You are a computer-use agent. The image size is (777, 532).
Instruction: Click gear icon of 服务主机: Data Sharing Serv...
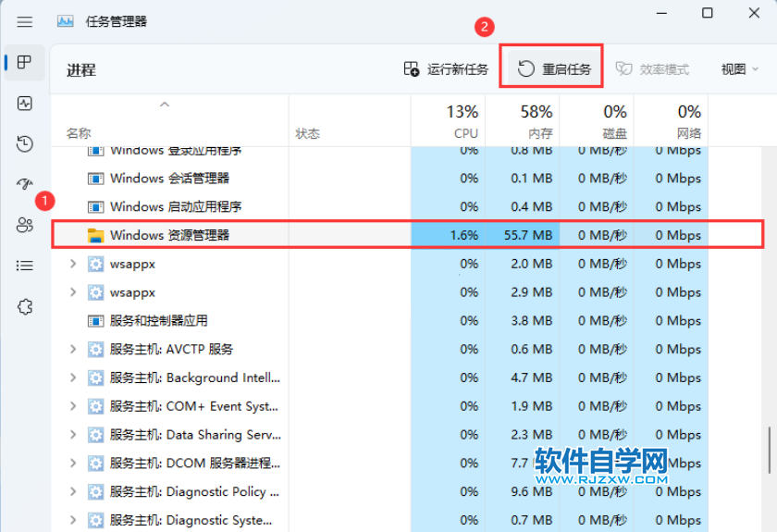95,435
